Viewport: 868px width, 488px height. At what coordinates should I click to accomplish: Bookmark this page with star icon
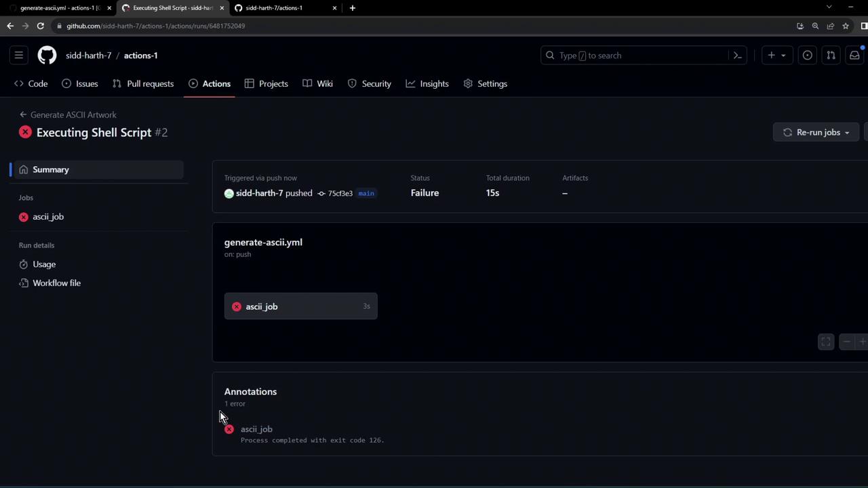pyautogui.click(x=846, y=26)
